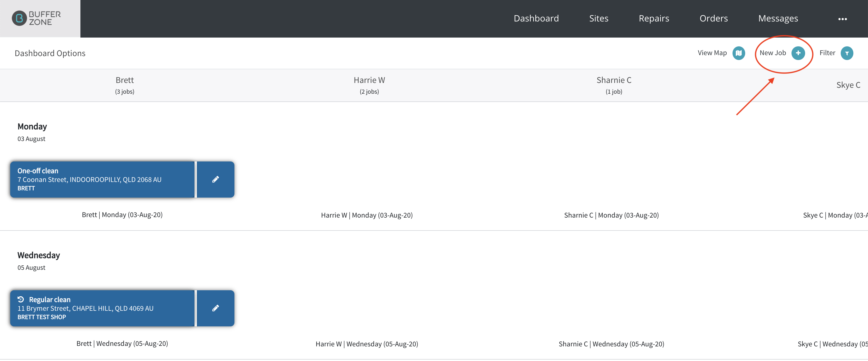
Task: Open the One-off clean job card
Action: coord(102,180)
